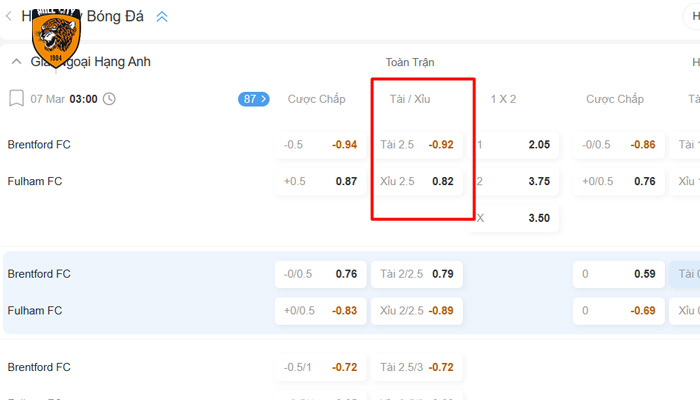Click the back arrow at top left

9,16
